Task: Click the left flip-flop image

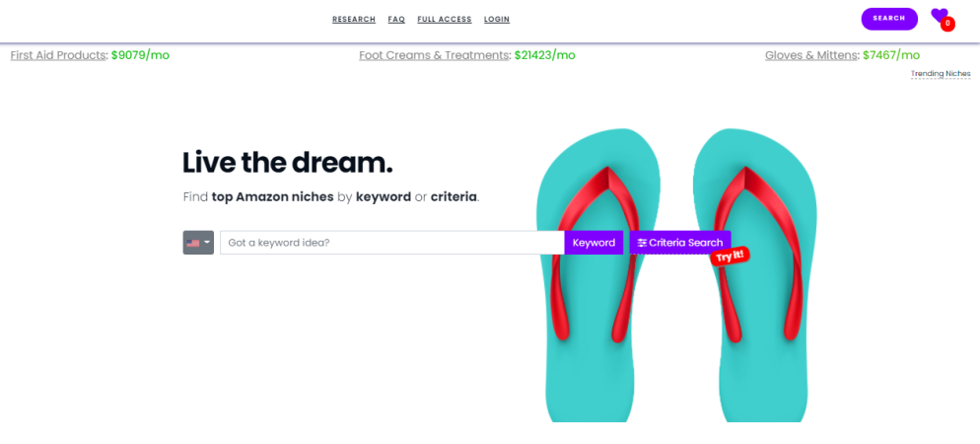Action: [x=598, y=275]
